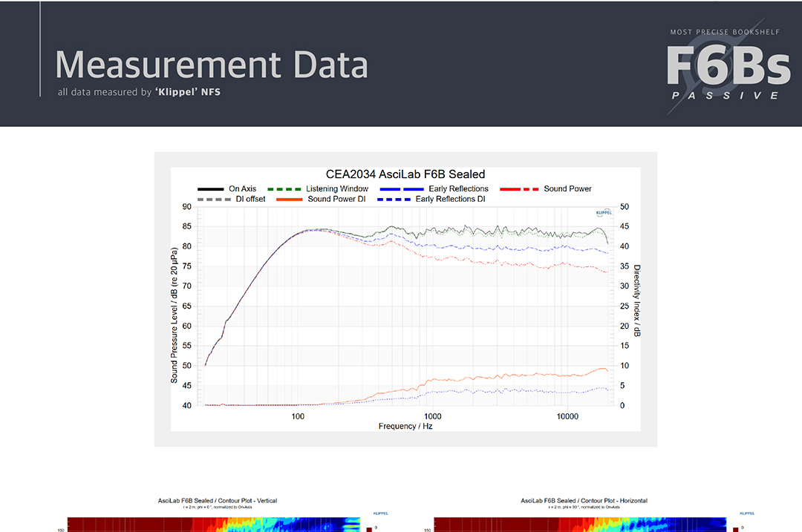This screenshot has width=802, height=532.
Task: Click the red dash-dot Sound Power legend line
Action: (x=518, y=189)
